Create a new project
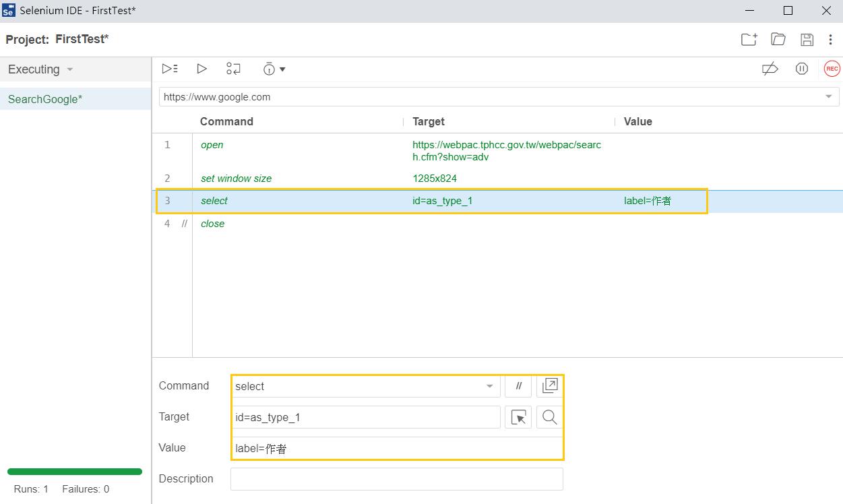Image resolution: width=843 pixels, height=504 pixels. click(749, 39)
